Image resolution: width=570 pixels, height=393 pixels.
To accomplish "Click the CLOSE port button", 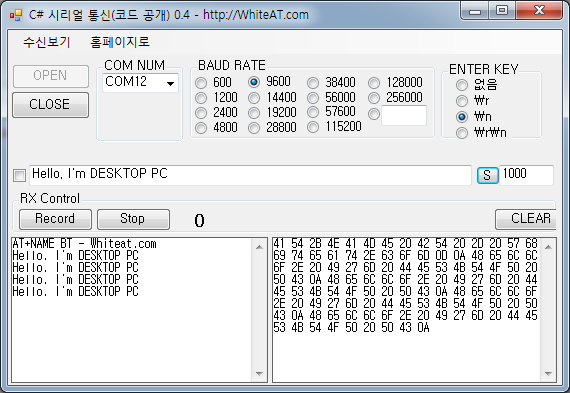I will [x=50, y=104].
